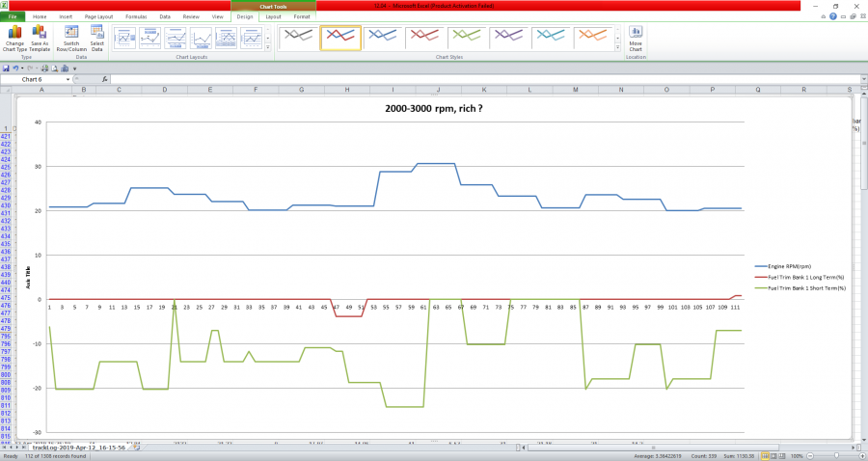This screenshot has width=868, height=461.
Task: Click the insert function fx icon
Action: pos(104,79)
